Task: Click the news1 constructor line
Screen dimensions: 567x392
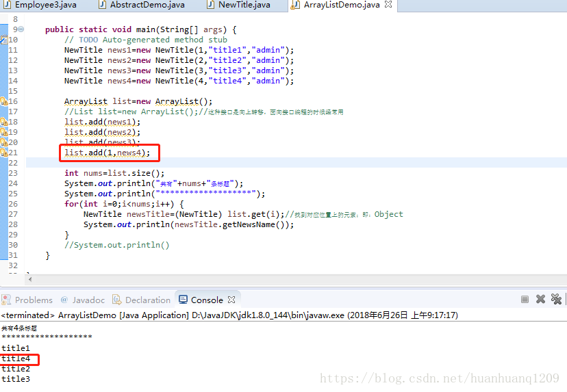Action: (x=179, y=50)
